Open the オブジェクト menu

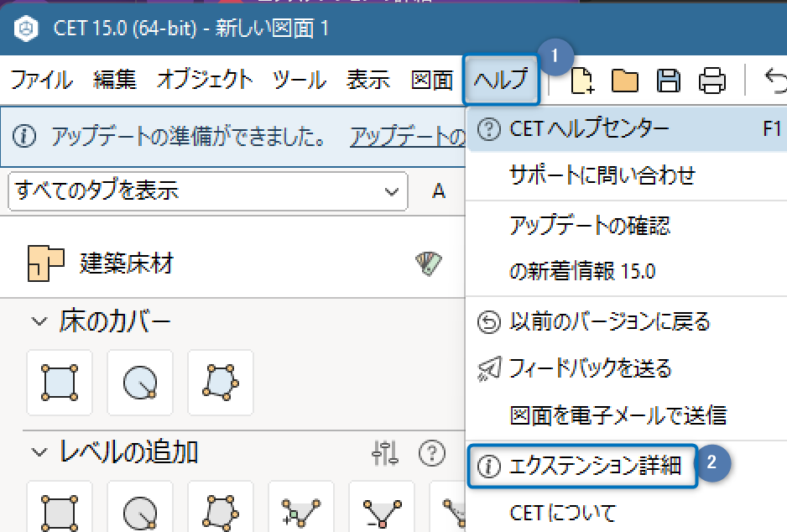point(204,81)
